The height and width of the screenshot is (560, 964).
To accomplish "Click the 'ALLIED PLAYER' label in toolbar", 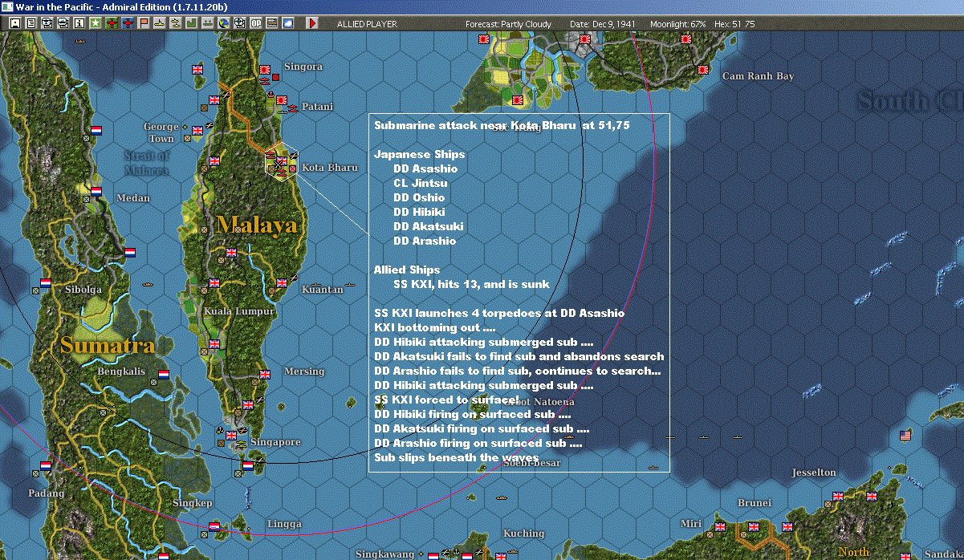I will (x=367, y=24).
